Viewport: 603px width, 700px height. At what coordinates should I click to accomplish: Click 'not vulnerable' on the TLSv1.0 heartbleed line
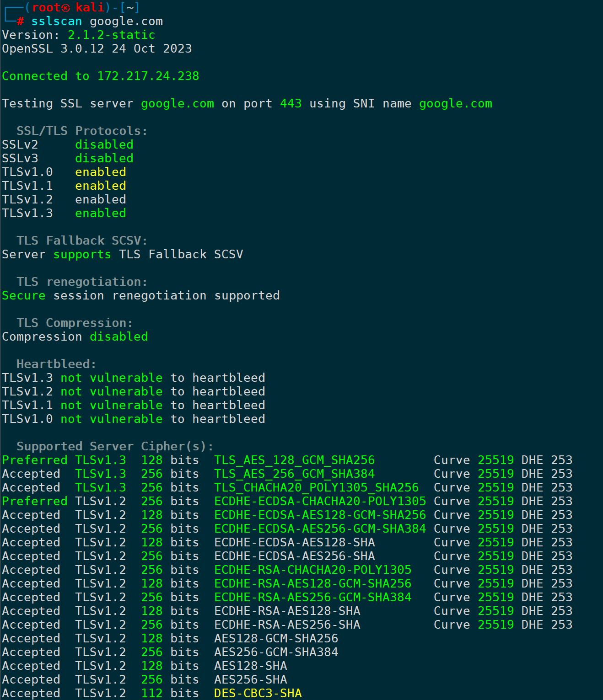coord(112,419)
